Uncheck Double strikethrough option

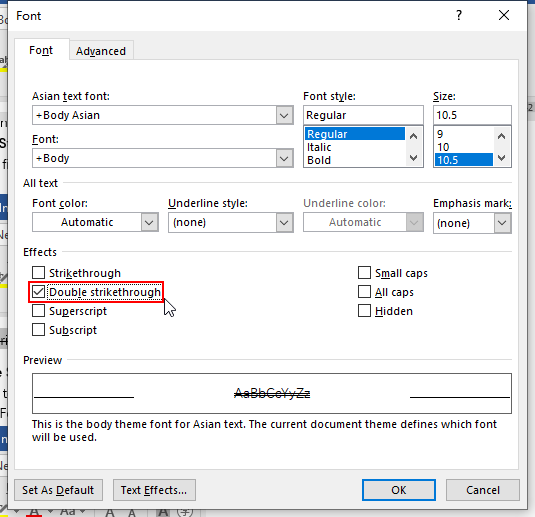pyautogui.click(x=39, y=292)
